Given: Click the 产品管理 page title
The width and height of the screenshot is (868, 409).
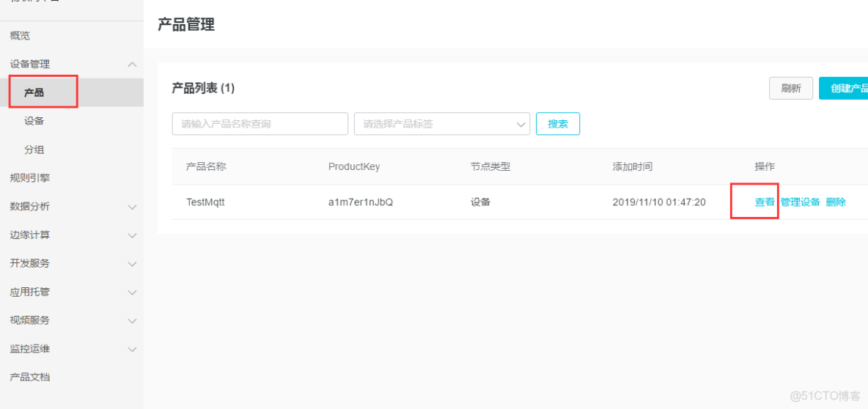Looking at the screenshot, I should coord(186,24).
